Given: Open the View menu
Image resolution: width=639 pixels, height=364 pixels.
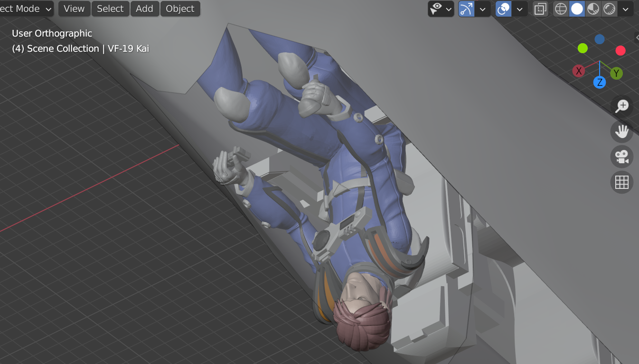Looking at the screenshot, I should [74, 9].
